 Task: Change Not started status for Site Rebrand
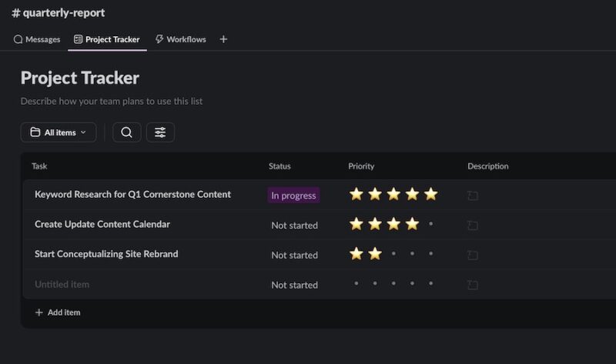point(294,255)
